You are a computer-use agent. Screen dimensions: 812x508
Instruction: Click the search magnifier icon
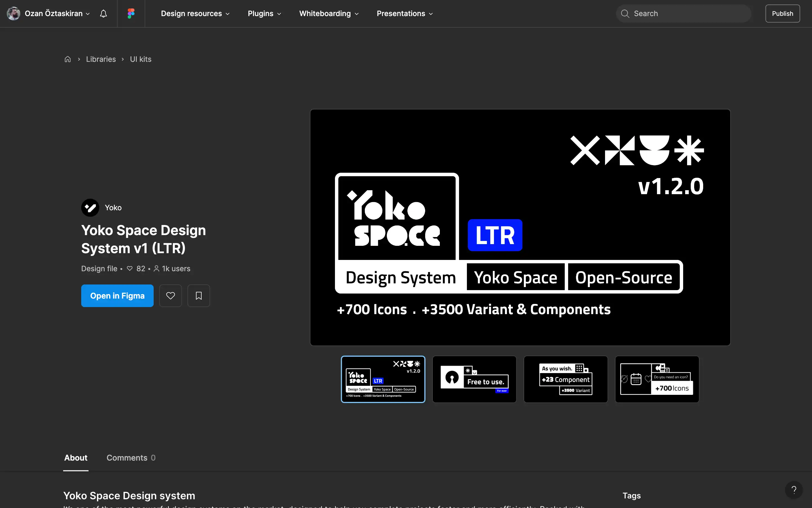[x=625, y=14]
